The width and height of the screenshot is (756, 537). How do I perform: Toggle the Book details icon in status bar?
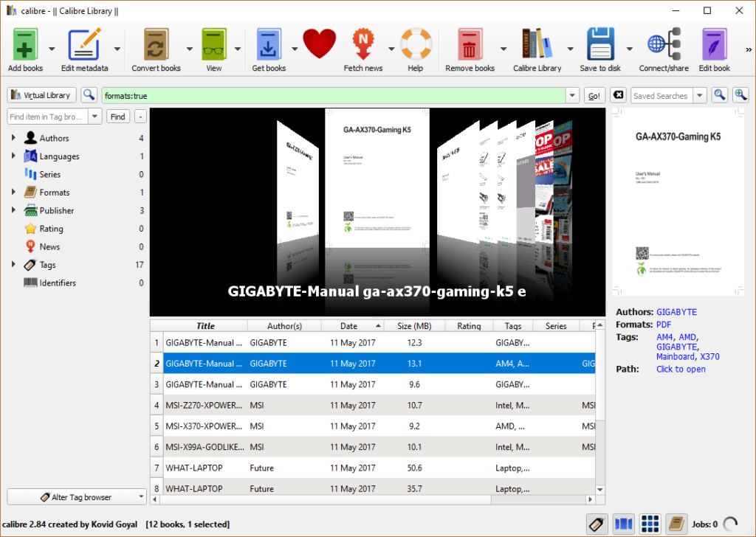point(676,524)
